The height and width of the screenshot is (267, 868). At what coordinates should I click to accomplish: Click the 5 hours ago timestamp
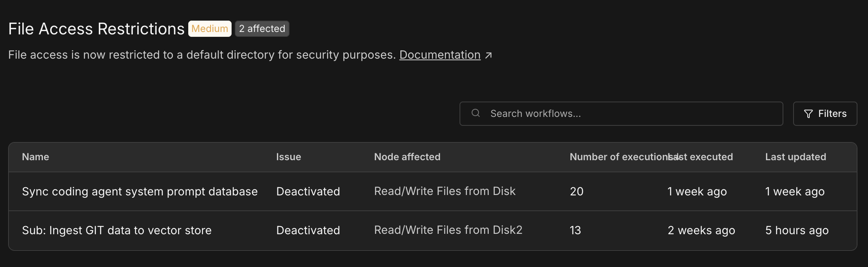pyautogui.click(x=797, y=230)
